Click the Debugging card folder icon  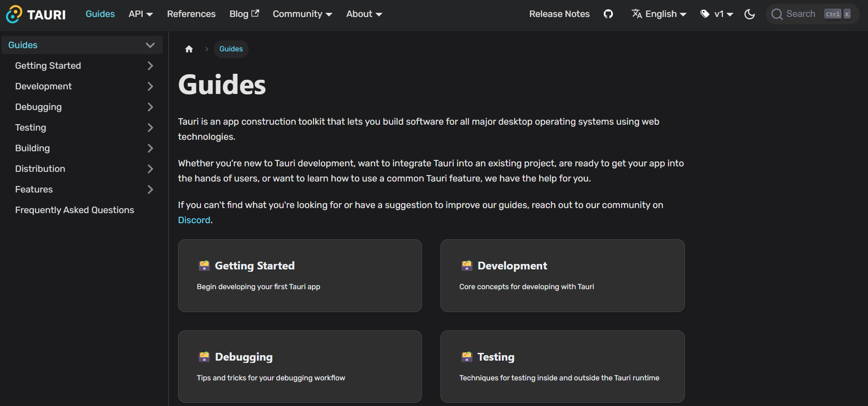coord(204,357)
